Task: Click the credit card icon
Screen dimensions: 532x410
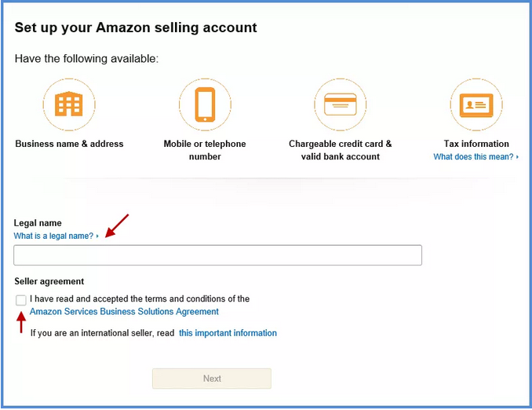Action: (340, 104)
